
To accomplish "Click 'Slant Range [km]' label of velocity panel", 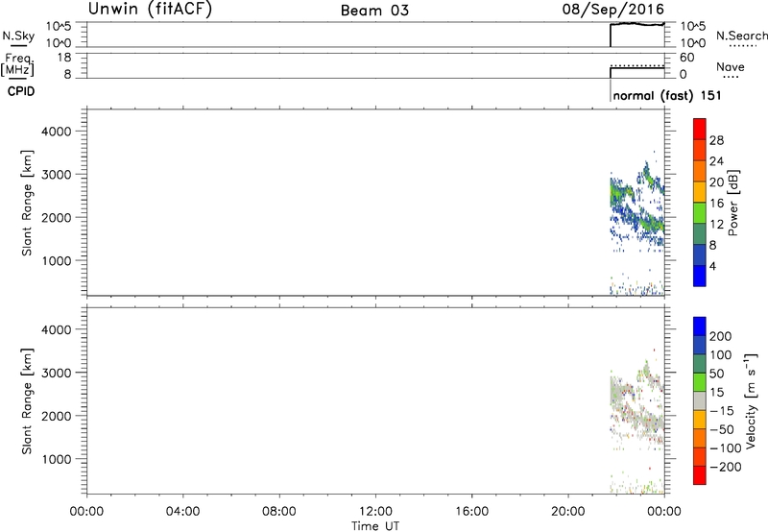I will coord(27,401).
